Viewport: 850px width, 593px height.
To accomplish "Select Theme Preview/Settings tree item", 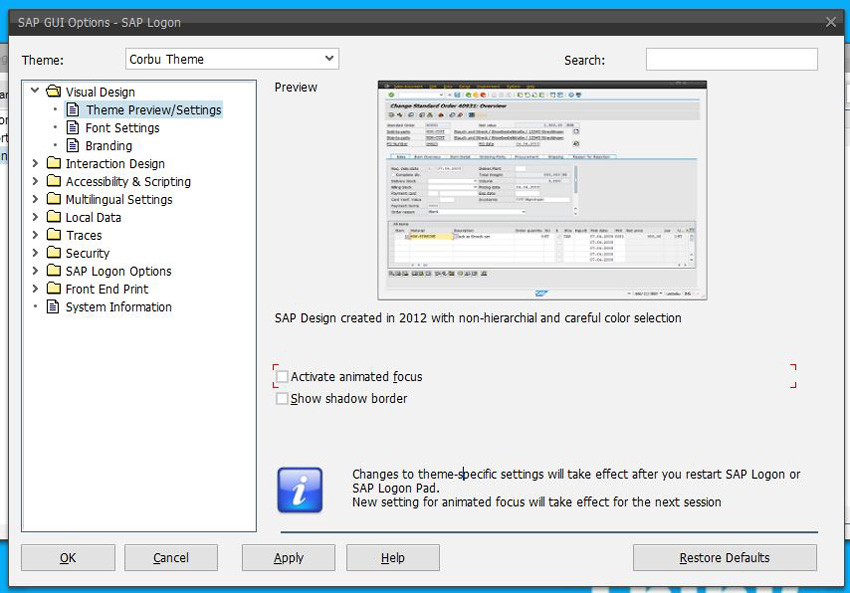I will pyautogui.click(x=153, y=110).
